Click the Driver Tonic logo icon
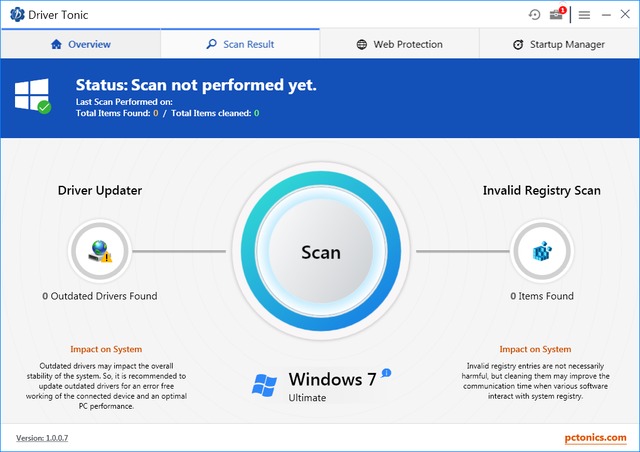The image size is (640, 452). tap(16, 15)
